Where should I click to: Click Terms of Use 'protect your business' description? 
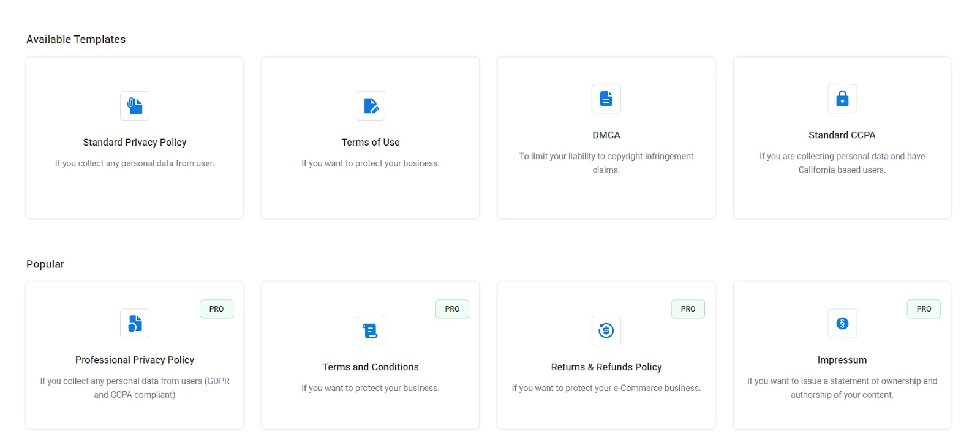point(371,163)
